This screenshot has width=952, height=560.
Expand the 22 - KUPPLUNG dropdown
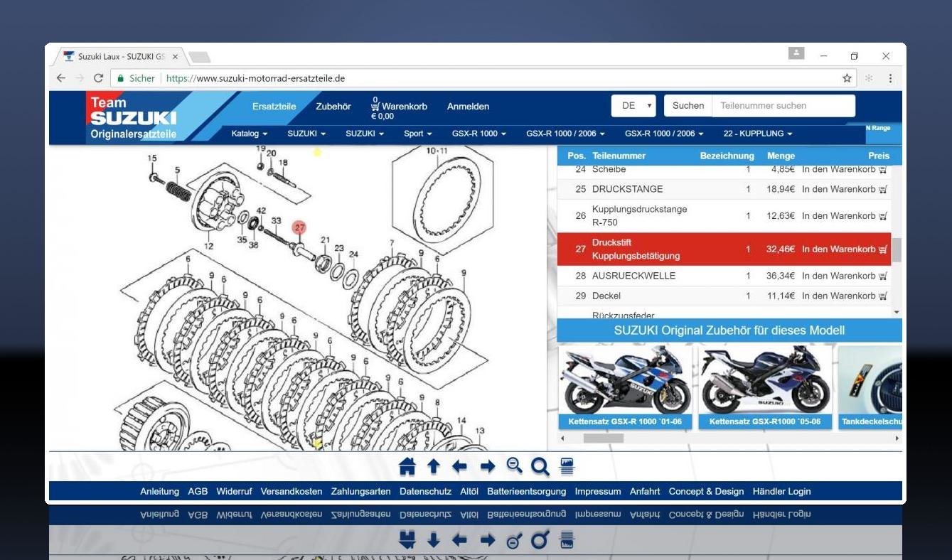tap(758, 134)
